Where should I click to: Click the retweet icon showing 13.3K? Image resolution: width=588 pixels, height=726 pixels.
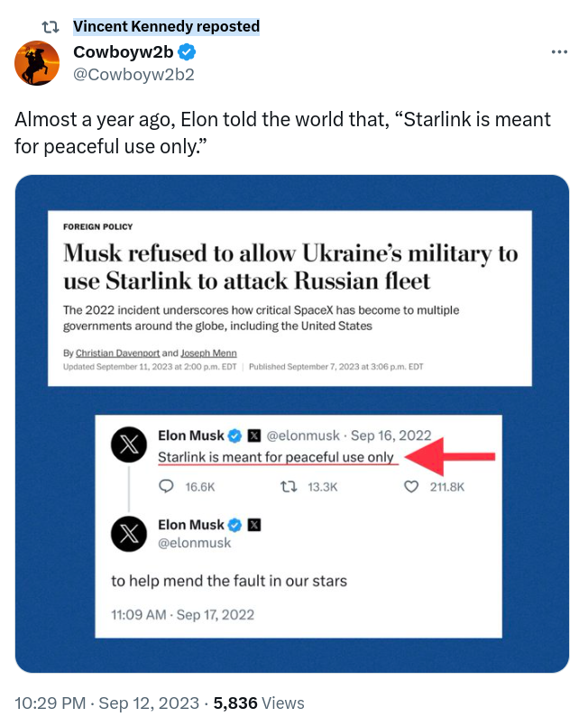click(x=288, y=486)
